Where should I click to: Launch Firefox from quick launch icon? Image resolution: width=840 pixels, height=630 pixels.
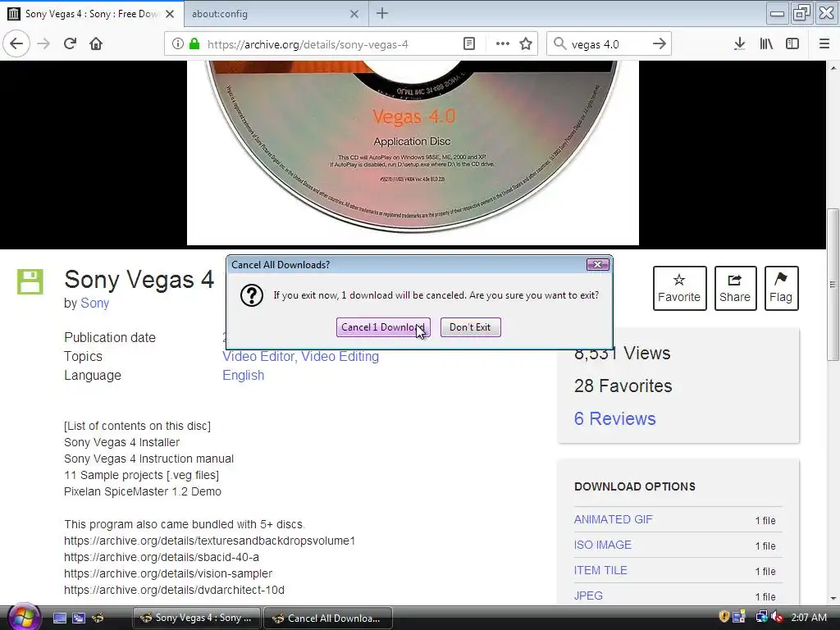[98, 619]
